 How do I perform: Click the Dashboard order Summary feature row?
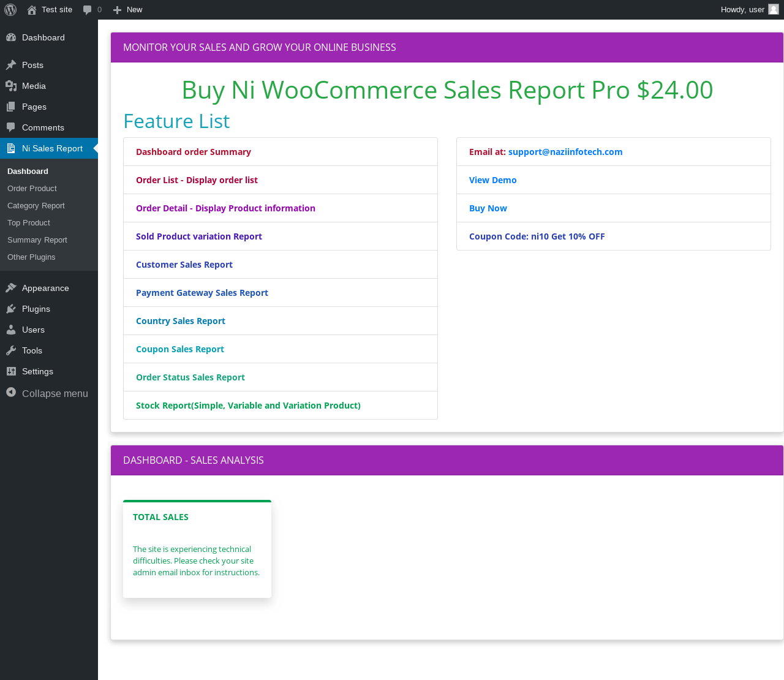coord(281,152)
